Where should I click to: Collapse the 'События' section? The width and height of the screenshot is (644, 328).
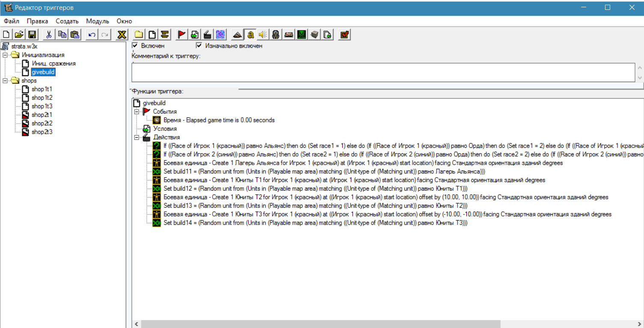click(137, 112)
